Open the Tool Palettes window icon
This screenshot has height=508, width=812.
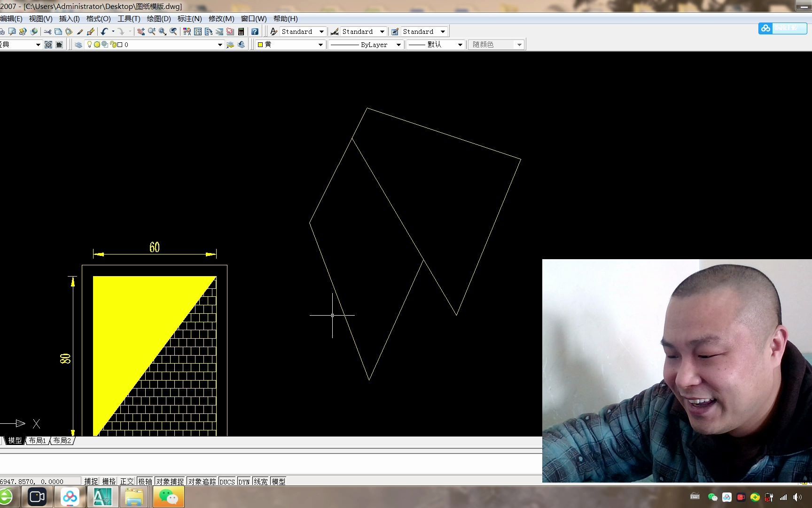coord(209,32)
